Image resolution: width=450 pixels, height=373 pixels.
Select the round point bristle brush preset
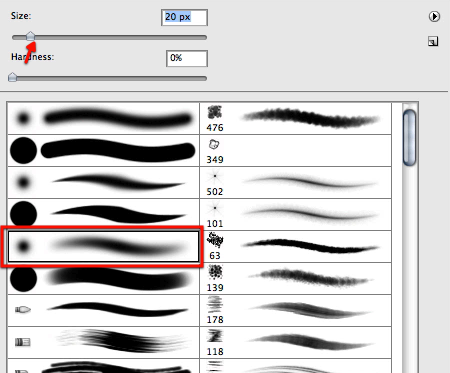pos(103,311)
